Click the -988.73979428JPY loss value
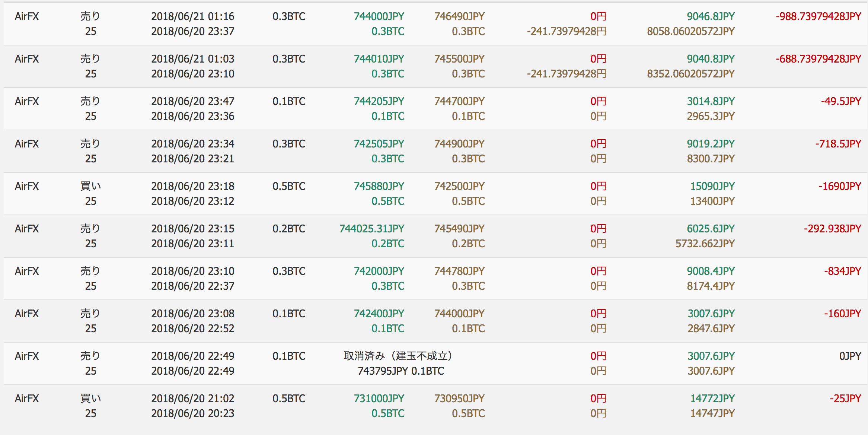 coord(818,16)
